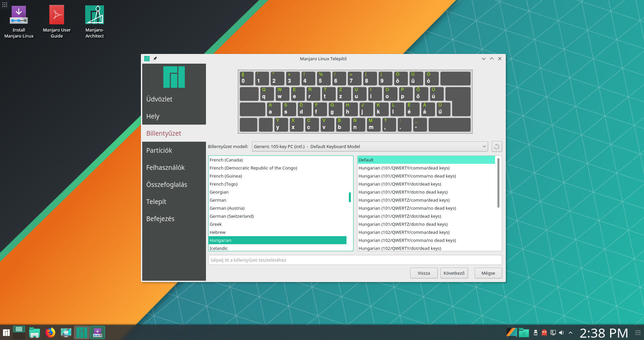Select Hungarian (102/QWERTY/dot/dead keys) variant
The width and height of the screenshot is (644, 340).
click(426, 248)
